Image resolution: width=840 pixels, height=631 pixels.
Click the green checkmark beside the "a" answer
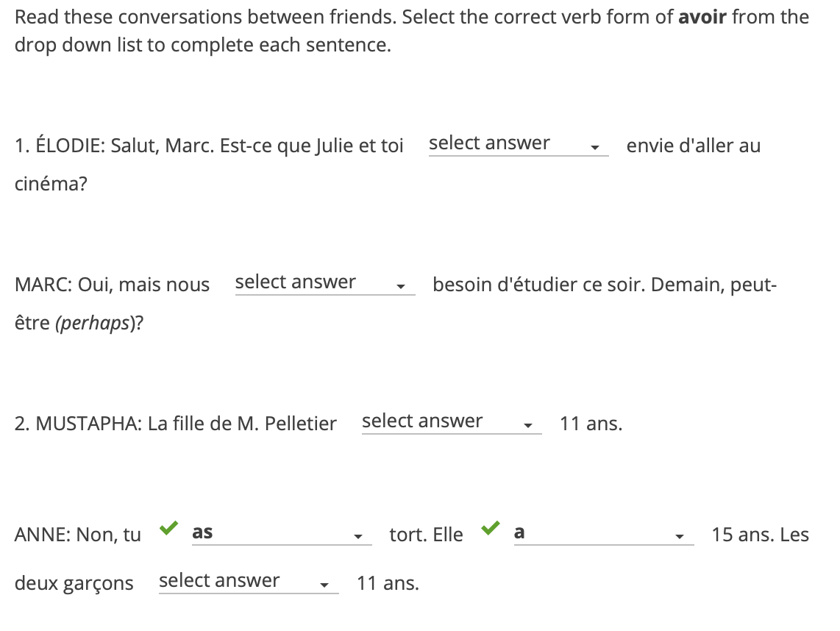tap(491, 528)
